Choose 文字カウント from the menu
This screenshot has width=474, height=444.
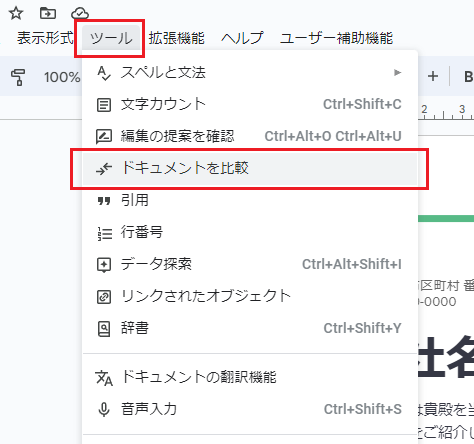point(250,104)
